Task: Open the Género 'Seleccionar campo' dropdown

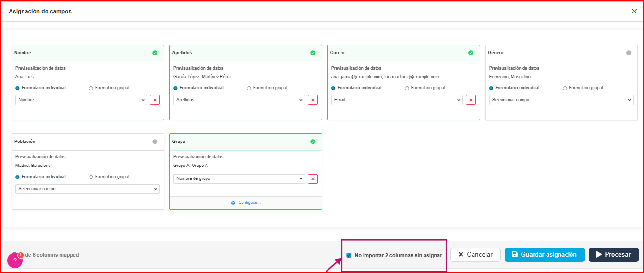Action: [x=561, y=100]
